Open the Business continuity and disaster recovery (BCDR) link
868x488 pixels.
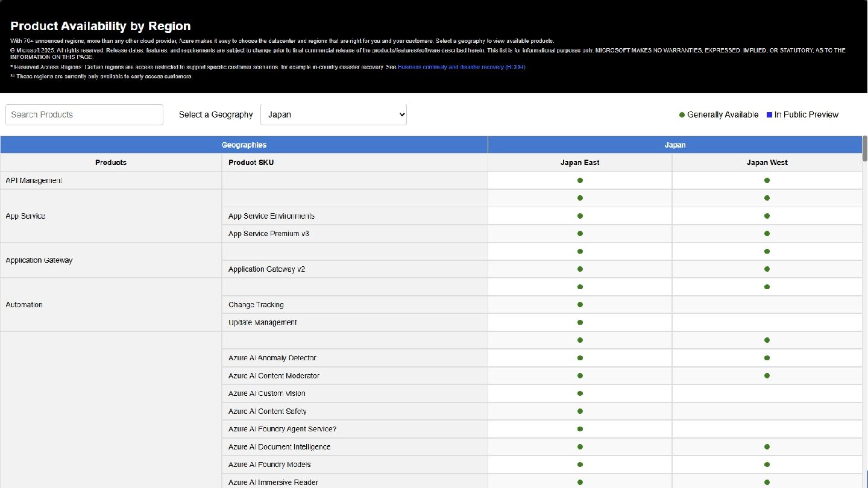tap(461, 67)
